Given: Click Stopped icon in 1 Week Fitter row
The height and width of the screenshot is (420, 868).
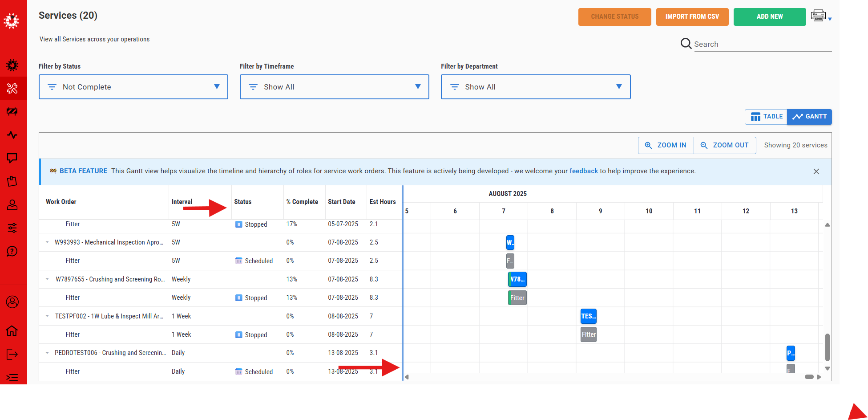Looking at the screenshot, I should (x=239, y=335).
